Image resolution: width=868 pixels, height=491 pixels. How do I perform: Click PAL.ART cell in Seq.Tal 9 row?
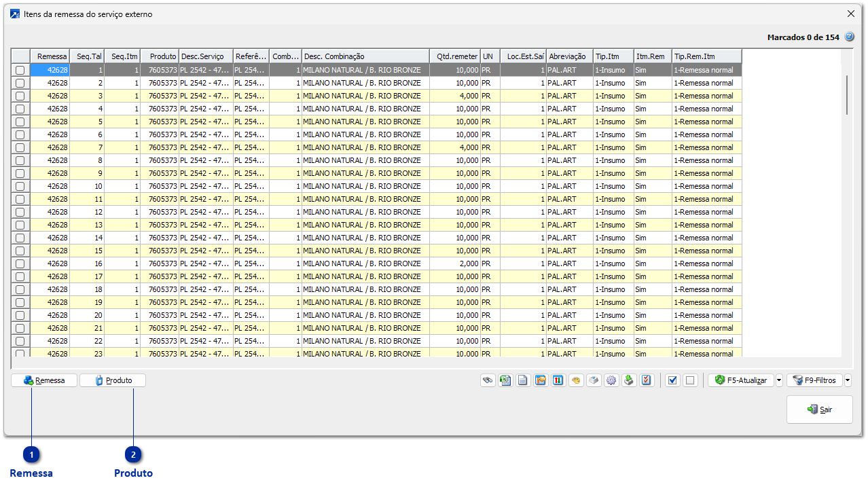click(570, 173)
